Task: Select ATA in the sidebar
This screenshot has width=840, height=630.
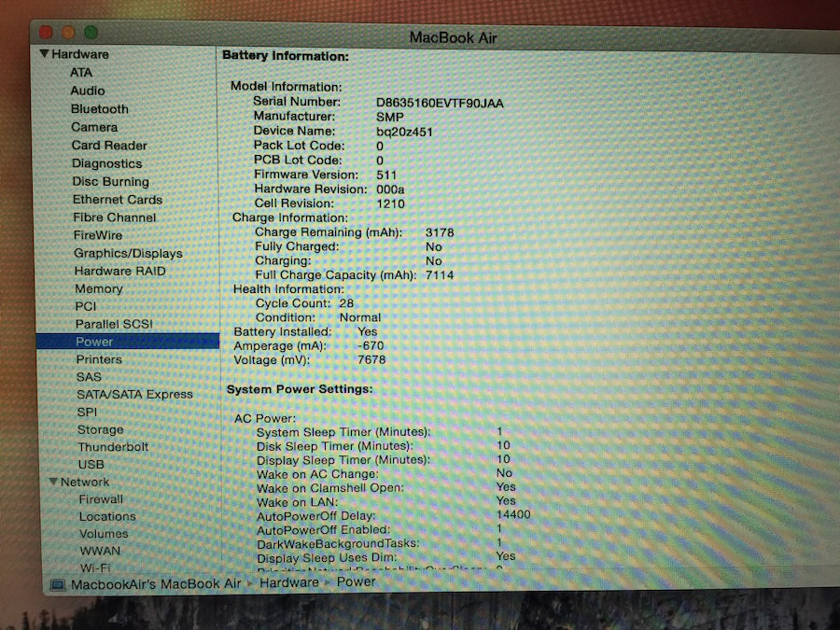Action: click(x=81, y=72)
